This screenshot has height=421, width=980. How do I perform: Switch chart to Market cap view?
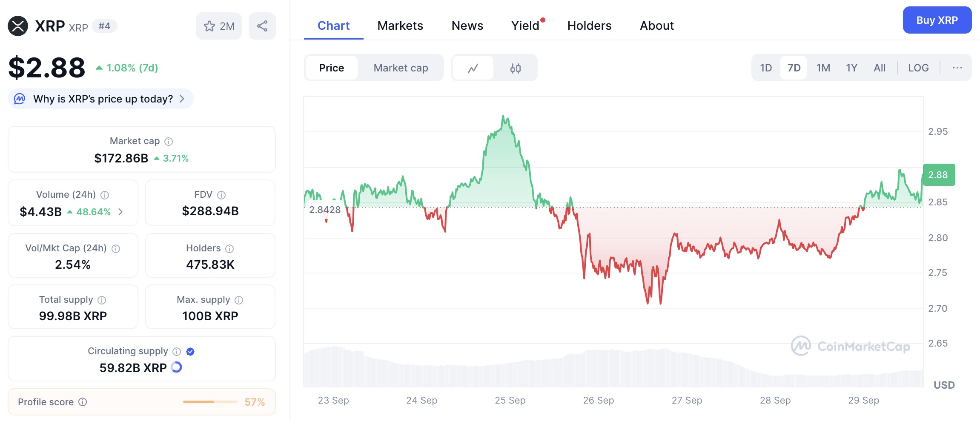(401, 68)
